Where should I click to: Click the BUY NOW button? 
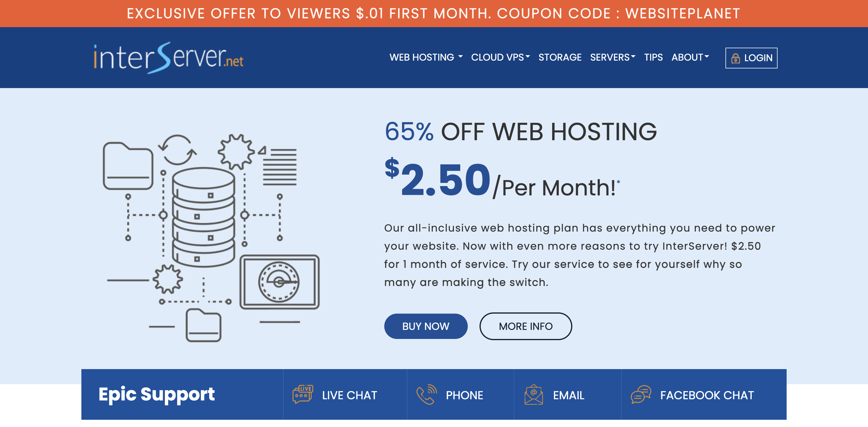pyautogui.click(x=426, y=326)
